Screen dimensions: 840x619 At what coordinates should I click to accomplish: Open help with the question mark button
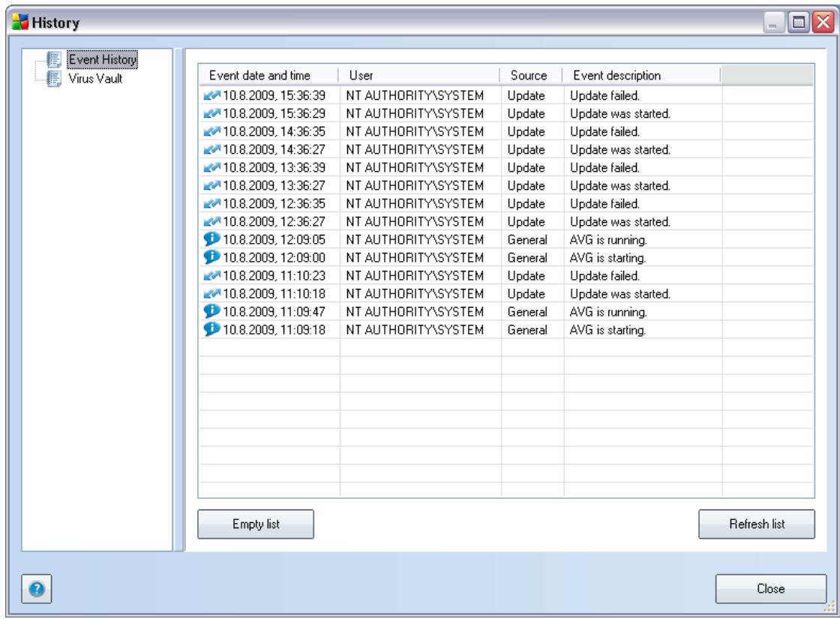(x=37, y=589)
